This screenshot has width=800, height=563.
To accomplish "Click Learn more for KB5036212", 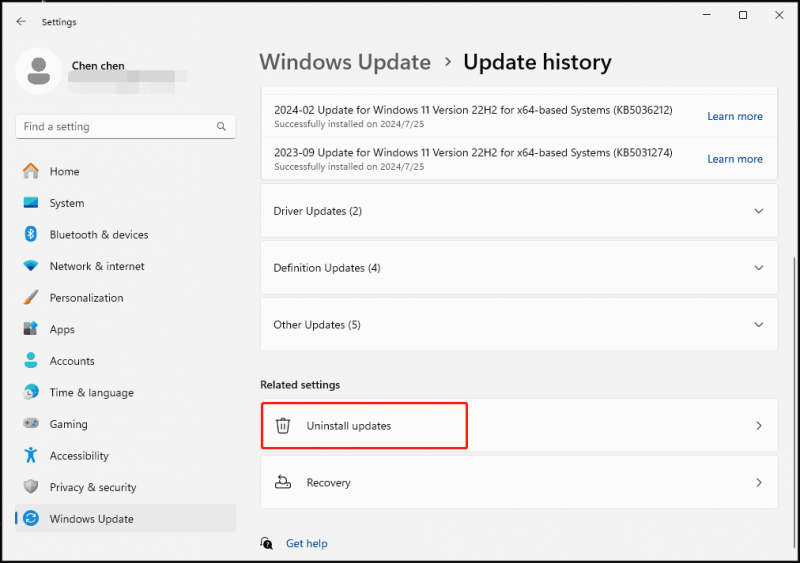I will 735,116.
